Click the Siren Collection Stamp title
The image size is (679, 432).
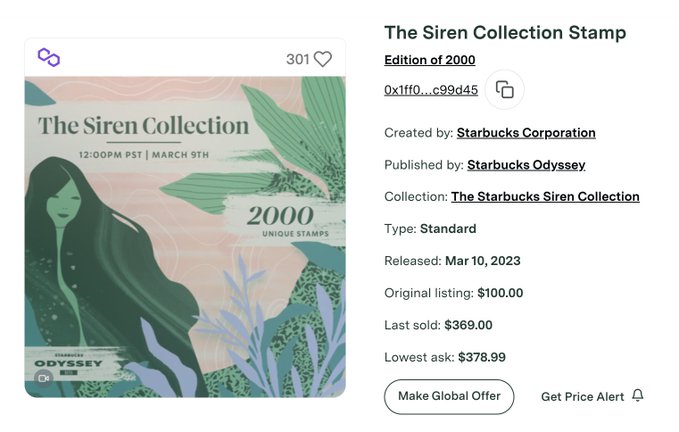(x=505, y=32)
